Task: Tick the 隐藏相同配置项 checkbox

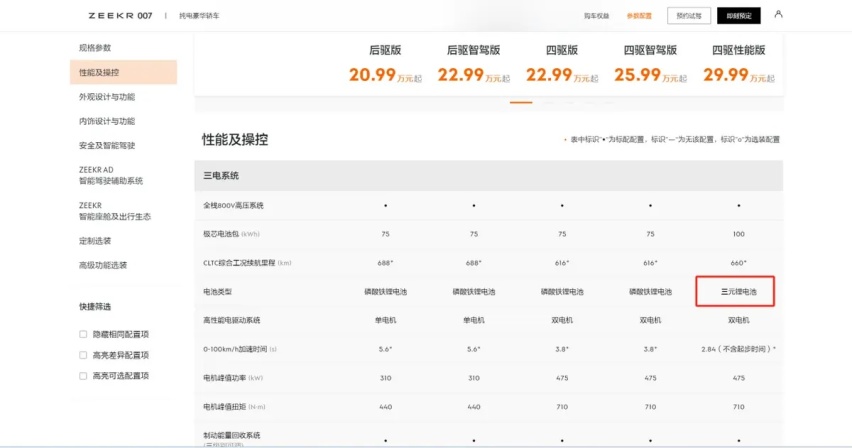Action: (83, 334)
